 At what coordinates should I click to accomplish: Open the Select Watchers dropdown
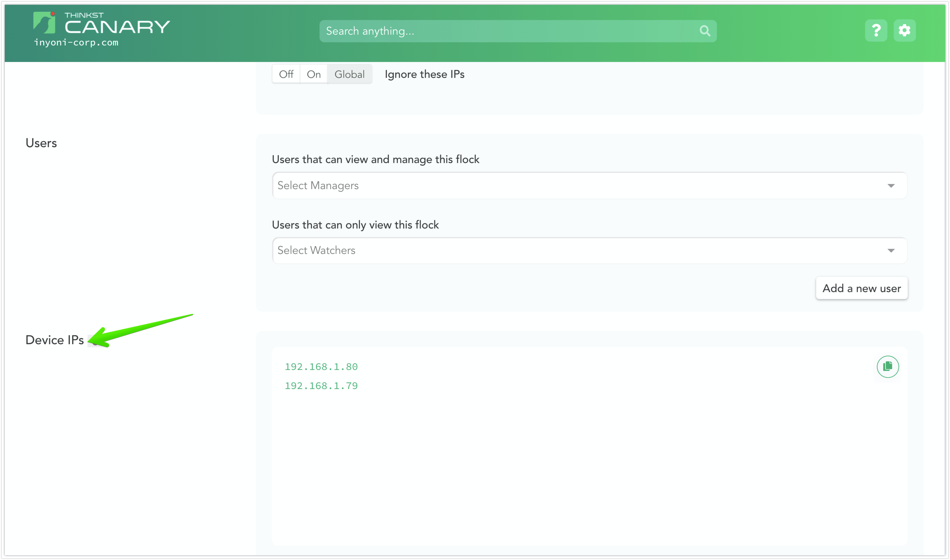(590, 251)
